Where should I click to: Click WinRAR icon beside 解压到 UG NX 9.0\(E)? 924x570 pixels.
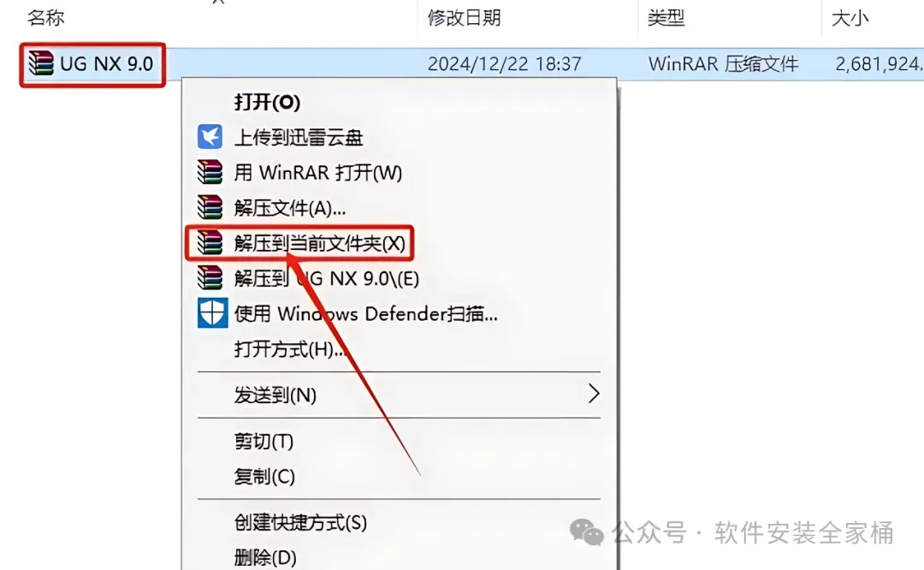coord(210,277)
